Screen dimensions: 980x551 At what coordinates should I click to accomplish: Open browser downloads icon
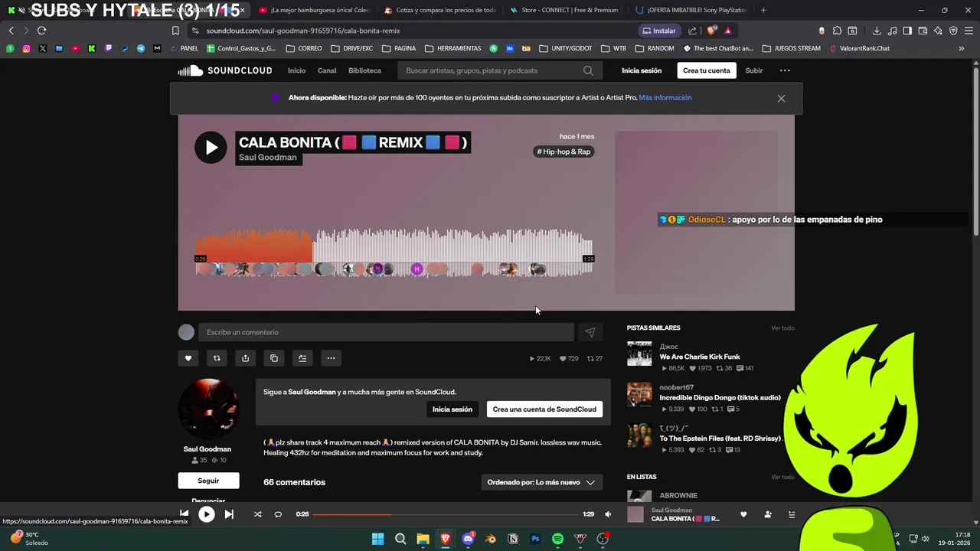pyautogui.click(x=877, y=31)
